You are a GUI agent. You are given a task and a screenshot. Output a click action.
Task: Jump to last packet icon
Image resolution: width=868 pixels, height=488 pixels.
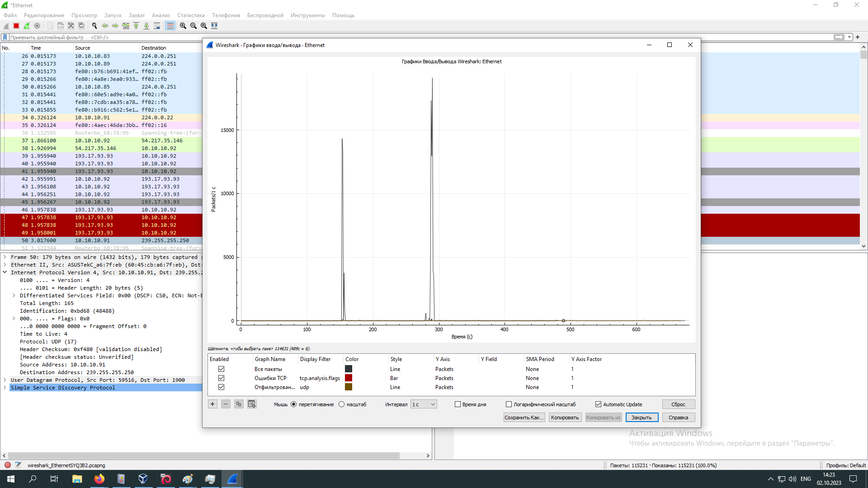(146, 26)
